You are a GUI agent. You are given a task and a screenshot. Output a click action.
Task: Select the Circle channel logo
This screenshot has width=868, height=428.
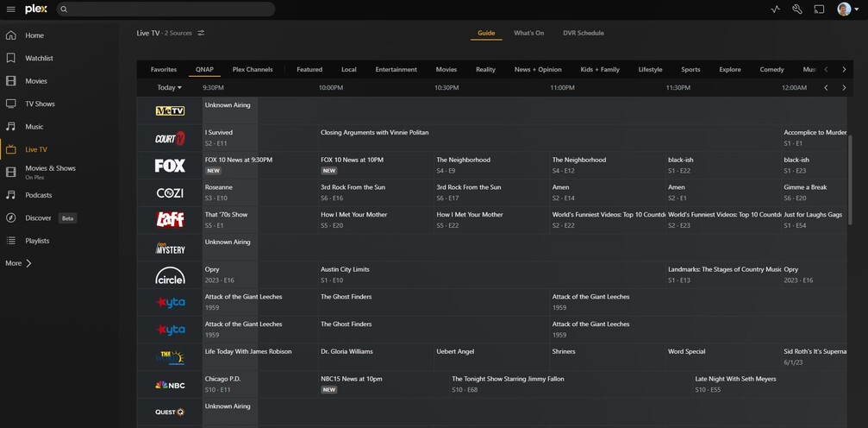170,275
